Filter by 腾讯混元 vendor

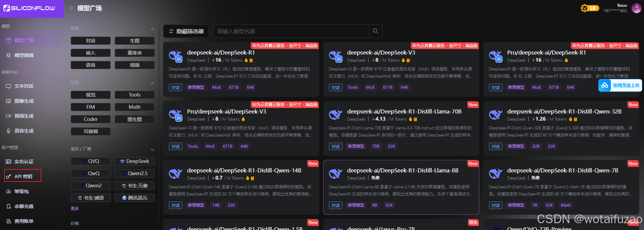[x=135, y=198]
